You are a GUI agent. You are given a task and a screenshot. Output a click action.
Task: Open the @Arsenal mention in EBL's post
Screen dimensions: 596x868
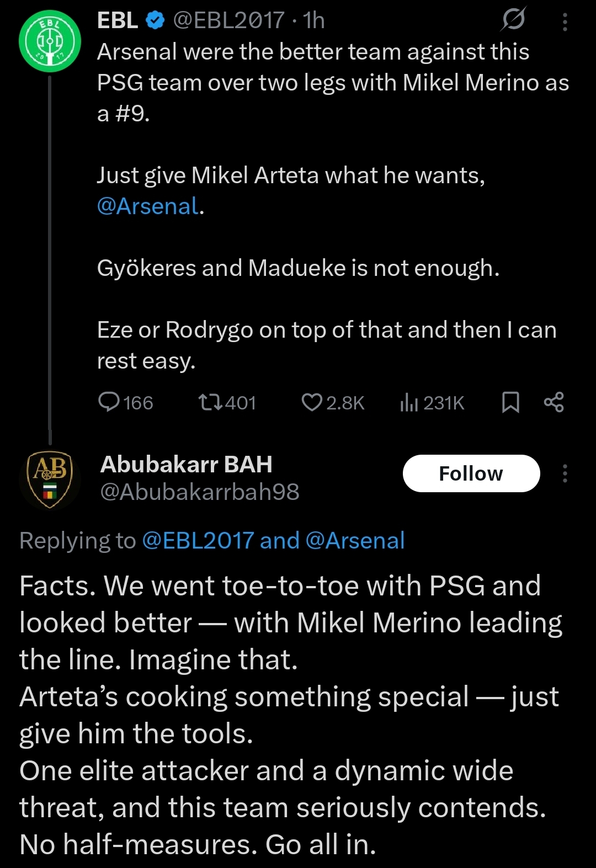click(x=148, y=206)
